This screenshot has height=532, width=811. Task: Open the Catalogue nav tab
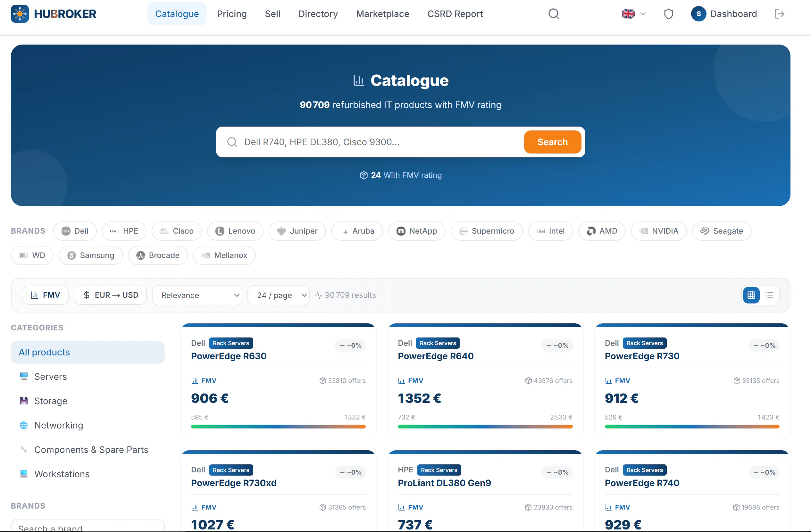(x=177, y=14)
